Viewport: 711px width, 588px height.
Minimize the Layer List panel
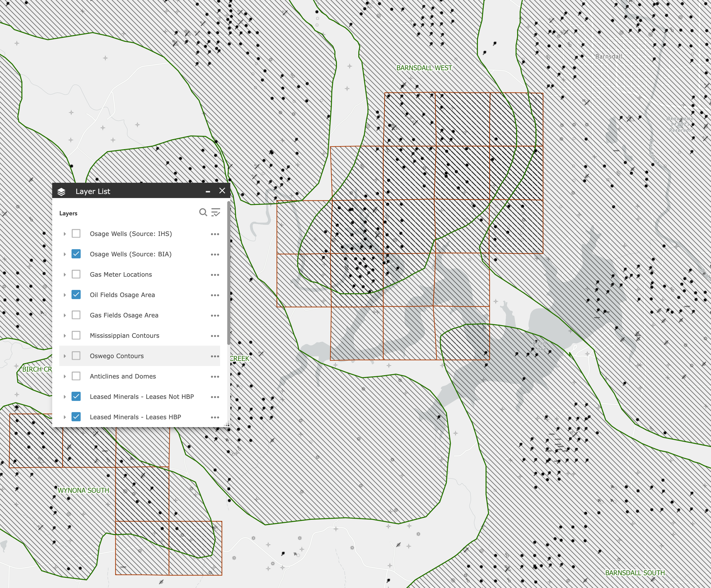(208, 192)
